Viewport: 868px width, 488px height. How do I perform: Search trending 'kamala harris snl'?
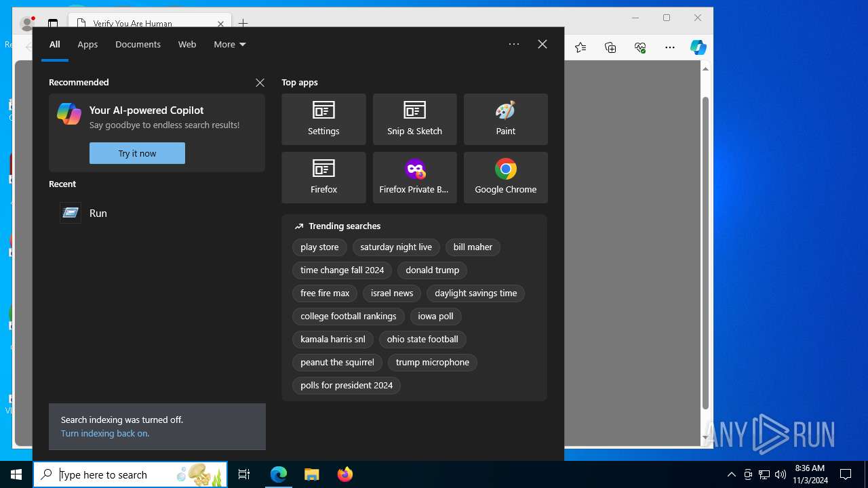332,340
